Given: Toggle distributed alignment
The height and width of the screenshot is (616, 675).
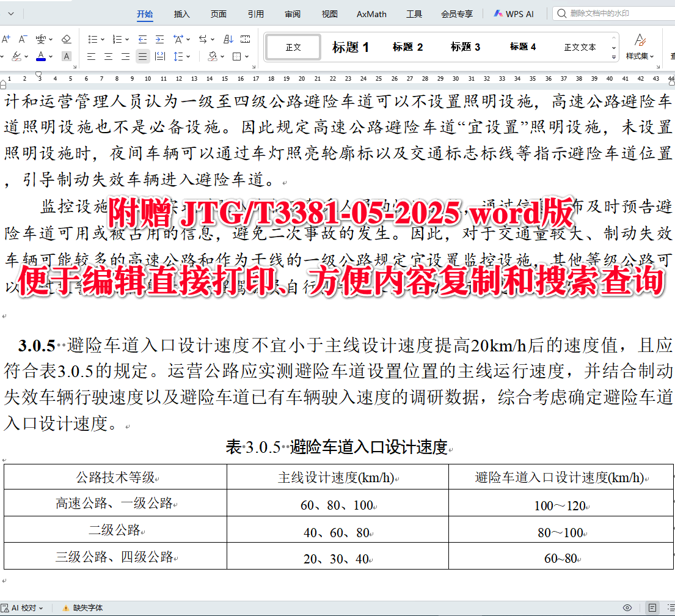Looking at the screenshot, I should coord(159,57).
